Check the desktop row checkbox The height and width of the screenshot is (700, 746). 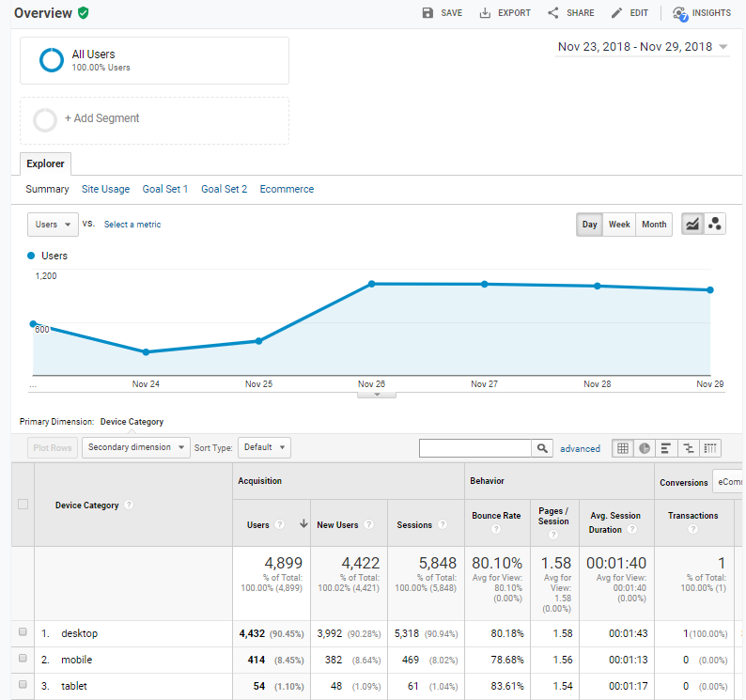click(23, 632)
